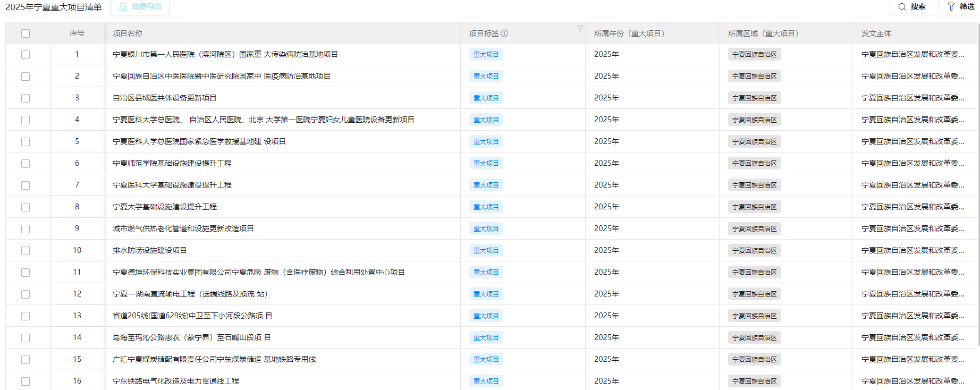Open the 排水防涝设施建设项目 entry
The image size is (980, 390).
pyautogui.click(x=149, y=250)
